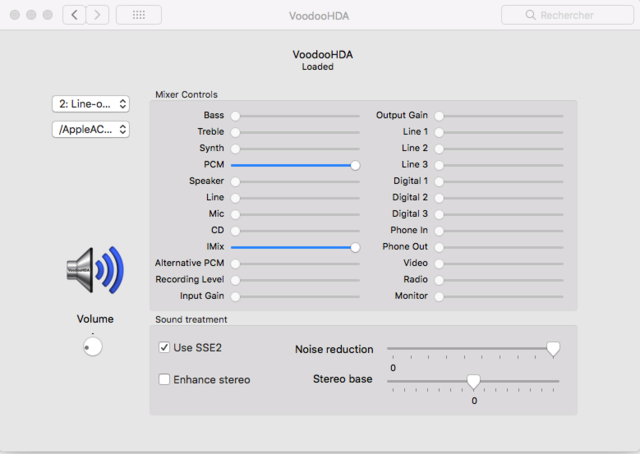
Task: Click the IMix slider handle
Action: point(355,247)
